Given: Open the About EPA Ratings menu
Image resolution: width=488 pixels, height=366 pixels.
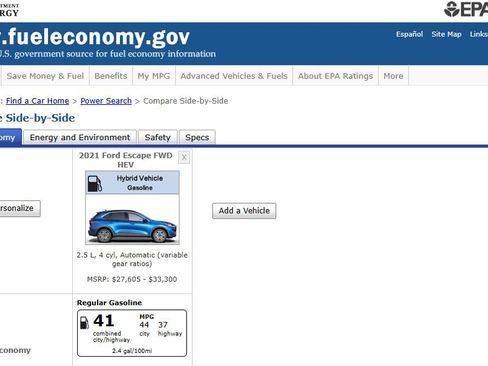Looking at the screenshot, I should [335, 76].
